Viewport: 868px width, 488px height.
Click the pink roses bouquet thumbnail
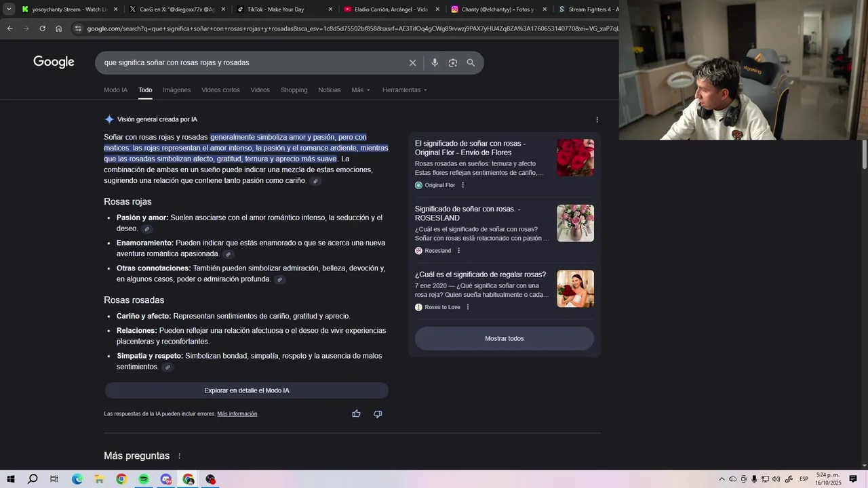[x=575, y=223]
